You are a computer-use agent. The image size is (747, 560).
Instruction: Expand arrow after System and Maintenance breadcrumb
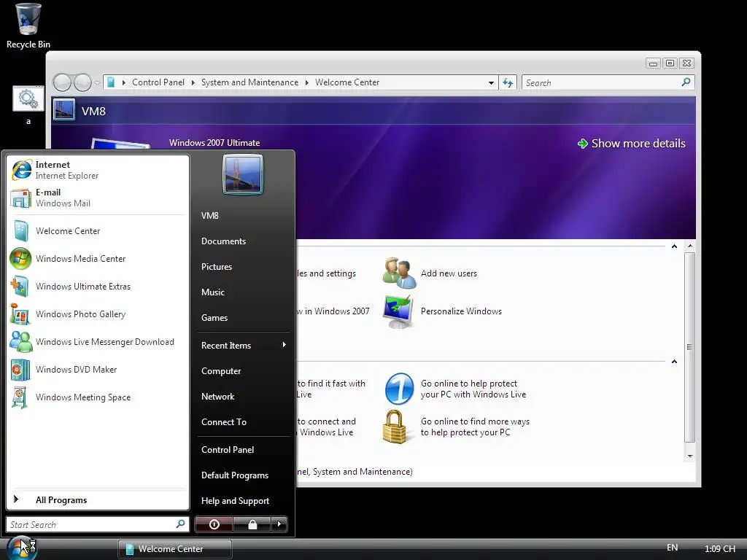click(x=307, y=83)
